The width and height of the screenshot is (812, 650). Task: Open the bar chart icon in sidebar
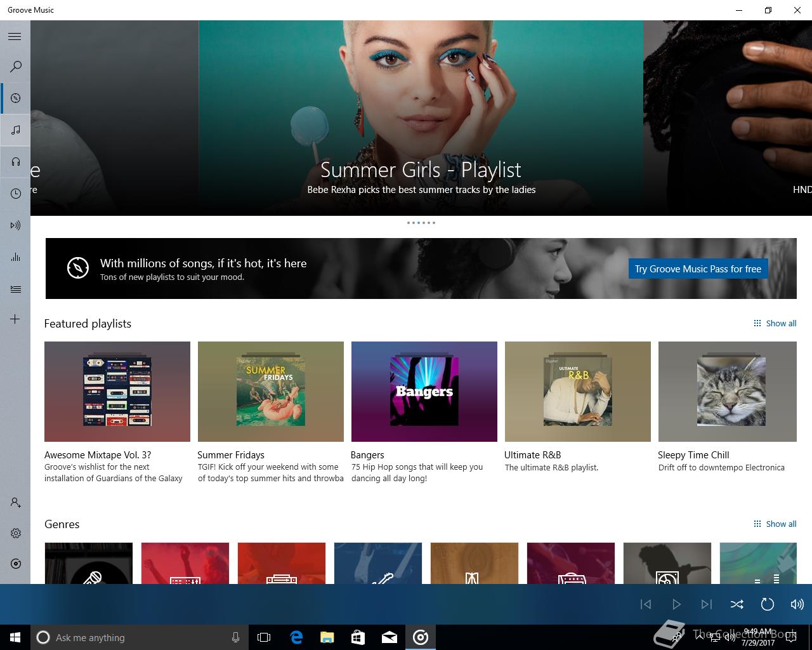coord(15,257)
